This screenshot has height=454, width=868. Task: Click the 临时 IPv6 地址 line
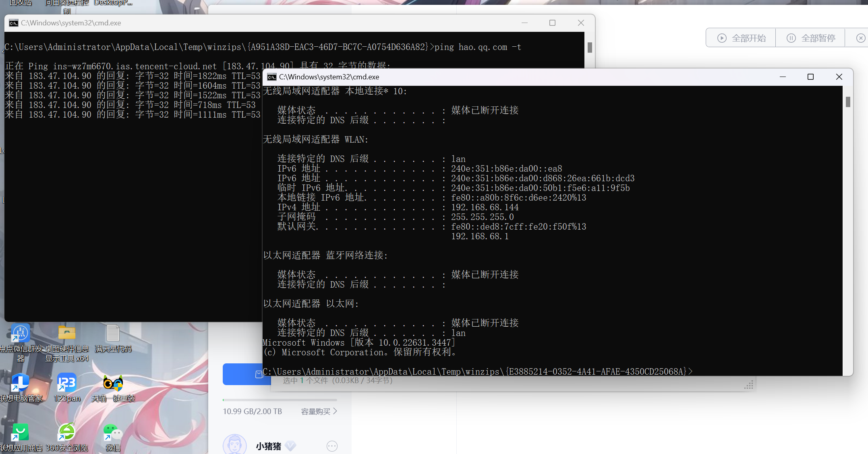click(454, 188)
